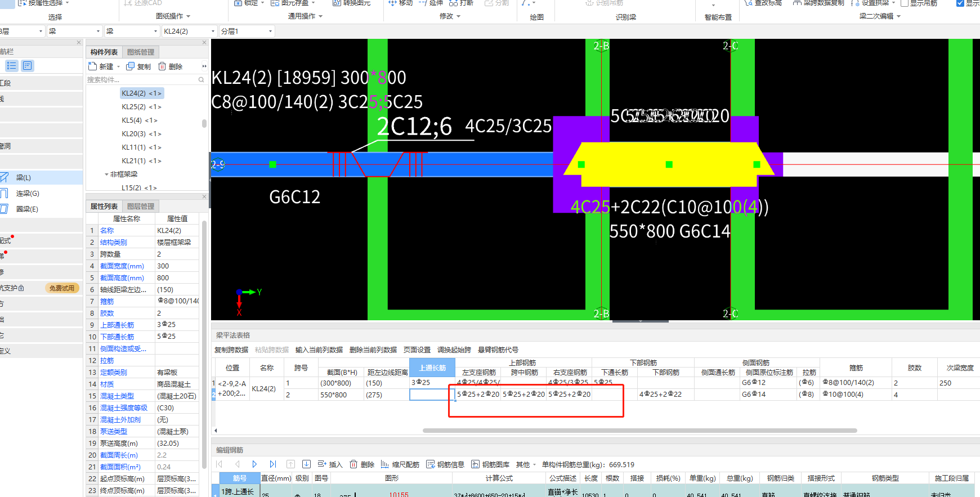Go to the previous rebar record arrow
Viewport: 980px width, 497px height.
coord(238,464)
